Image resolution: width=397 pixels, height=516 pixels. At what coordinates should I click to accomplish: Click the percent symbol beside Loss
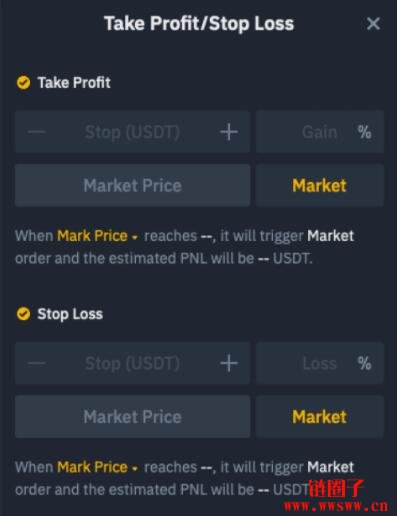click(x=364, y=363)
